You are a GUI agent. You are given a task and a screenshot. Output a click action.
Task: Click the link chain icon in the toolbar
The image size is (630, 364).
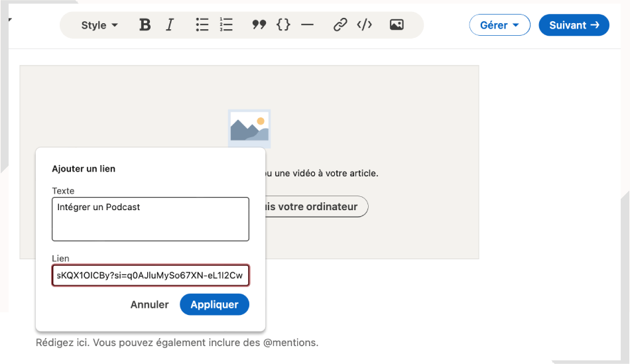(x=340, y=25)
